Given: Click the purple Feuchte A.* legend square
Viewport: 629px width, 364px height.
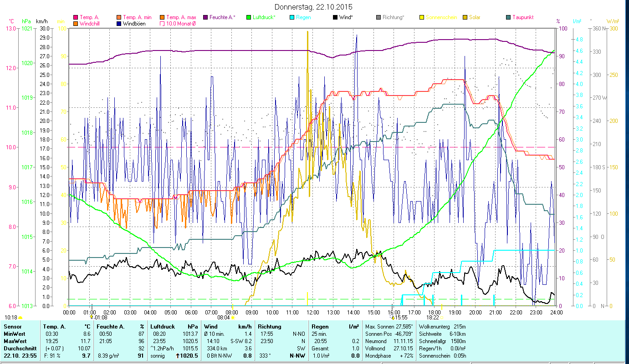Looking at the screenshot, I should (205, 17).
